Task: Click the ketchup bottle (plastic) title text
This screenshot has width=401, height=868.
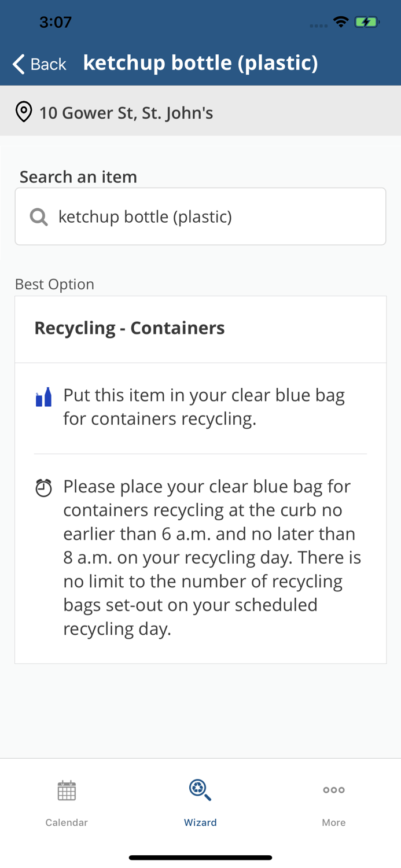Action: click(x=200, y=62)
